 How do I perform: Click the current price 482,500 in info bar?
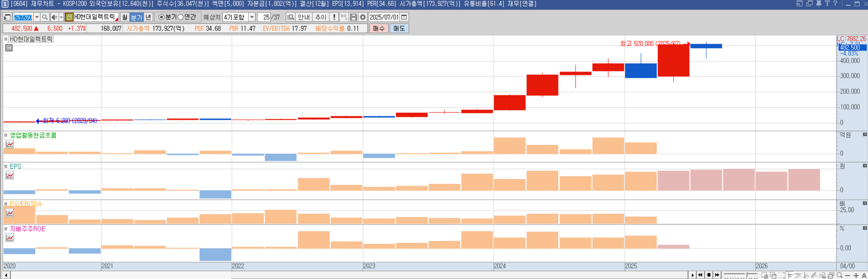pyautogui.click(x=21, y=29)
